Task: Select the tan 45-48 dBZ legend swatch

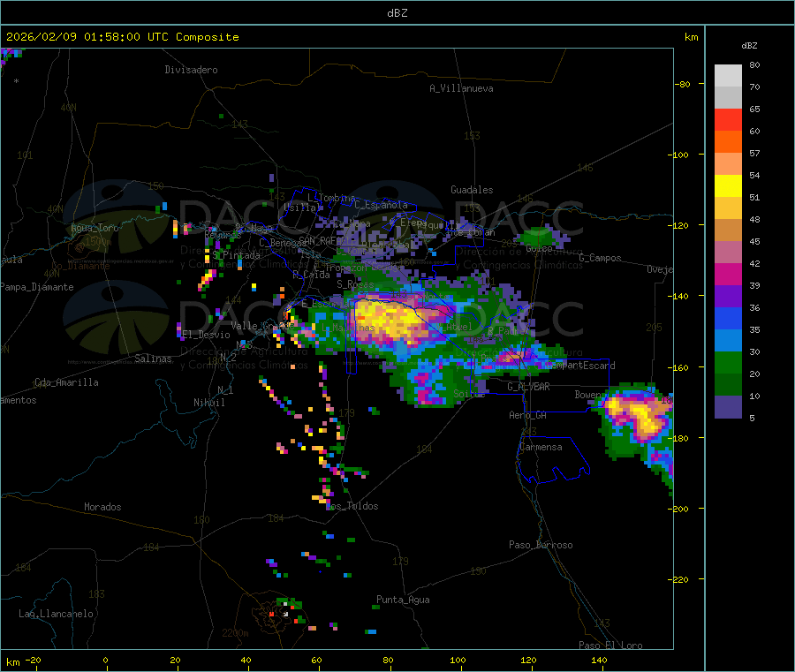Action: coord(728,230)
